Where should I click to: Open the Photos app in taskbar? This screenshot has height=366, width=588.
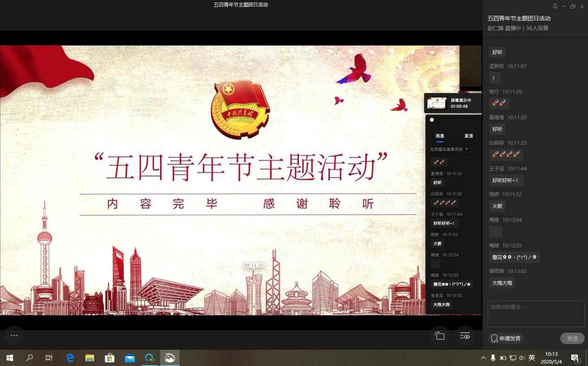point(170,358)
